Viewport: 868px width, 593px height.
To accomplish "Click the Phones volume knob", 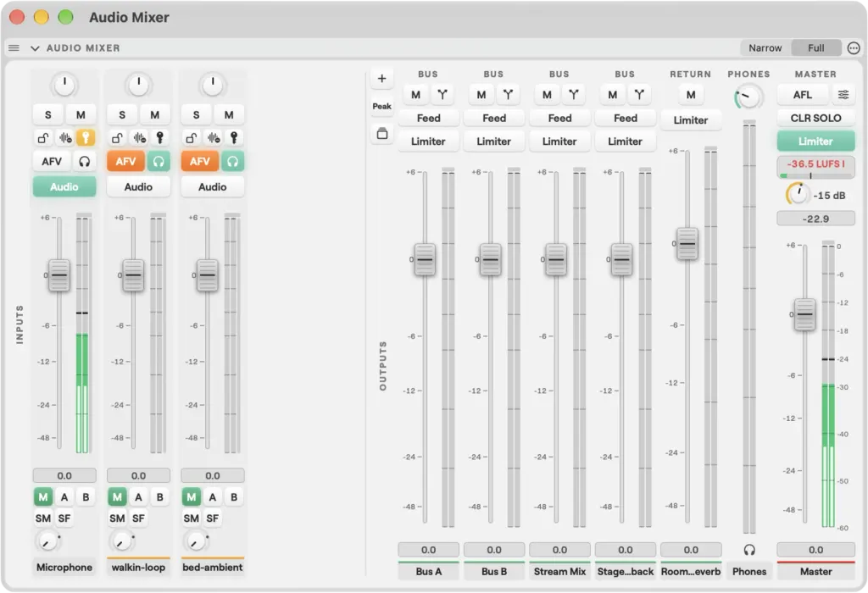I will coord(748,98).
